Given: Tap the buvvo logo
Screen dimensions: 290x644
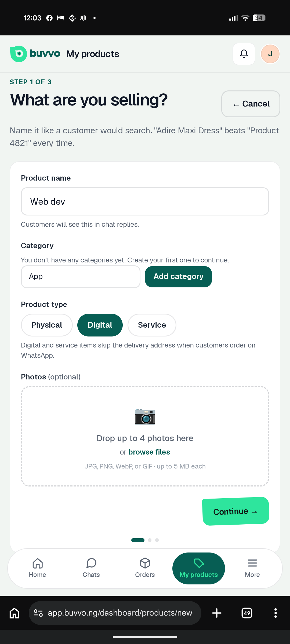Looking at the screenshot, I should tap(35, 54).
